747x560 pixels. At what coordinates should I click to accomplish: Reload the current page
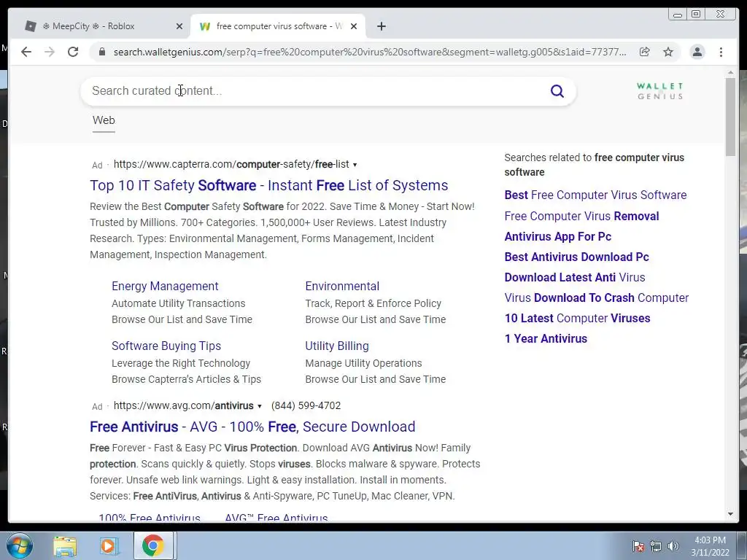click(x=73, y=52)
